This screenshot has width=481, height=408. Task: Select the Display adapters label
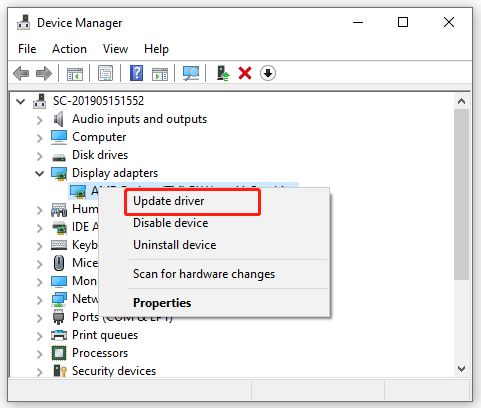click(x=115, y=173)
